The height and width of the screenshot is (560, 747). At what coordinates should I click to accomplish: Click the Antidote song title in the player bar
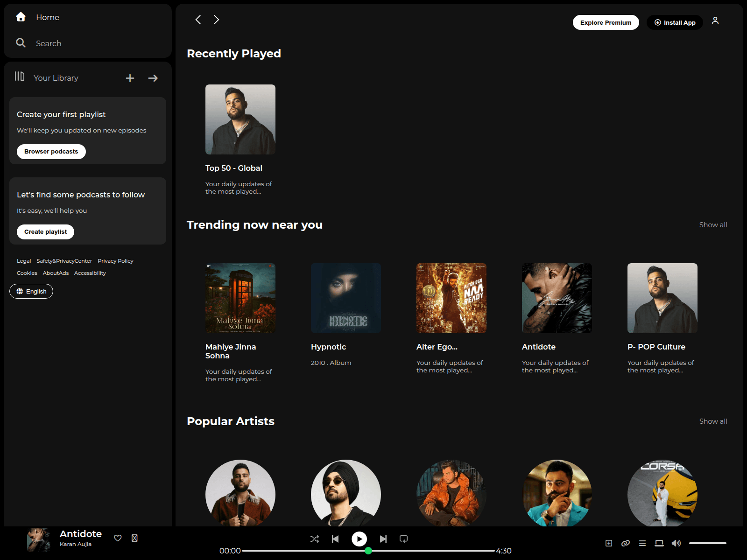(81, 534)
